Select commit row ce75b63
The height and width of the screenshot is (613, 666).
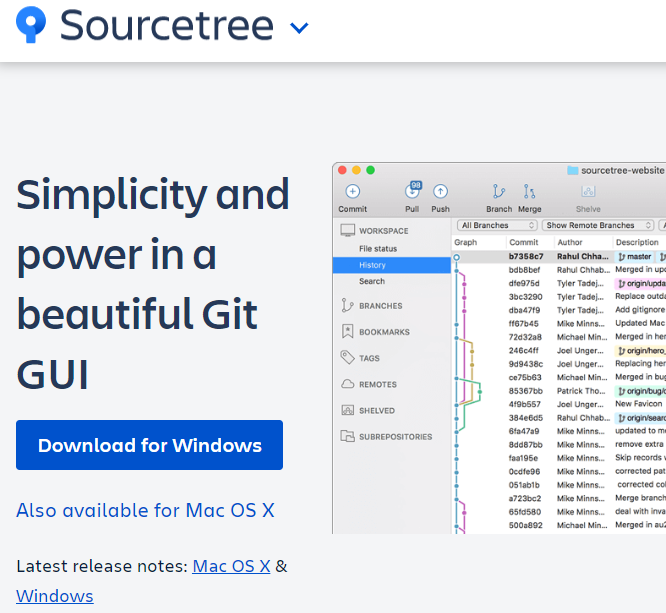click(x=559, y=377)
